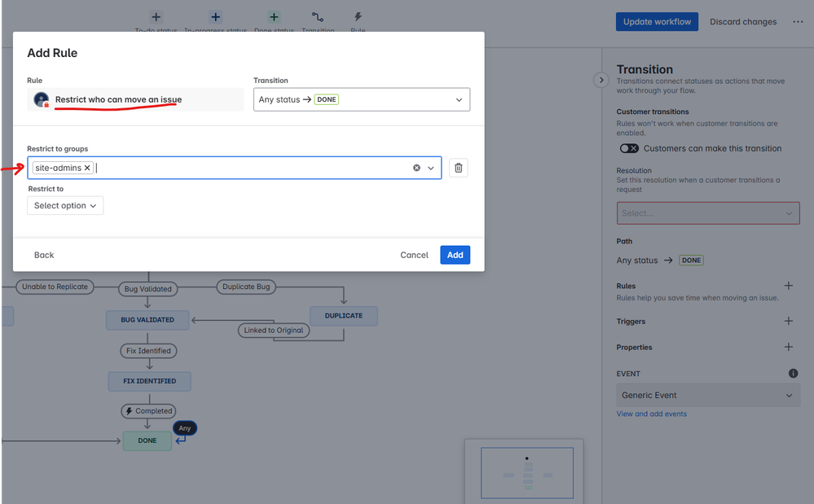Add a To-do status plus icon
Viewport: 814px width, 504px height.
pos(156,17)
